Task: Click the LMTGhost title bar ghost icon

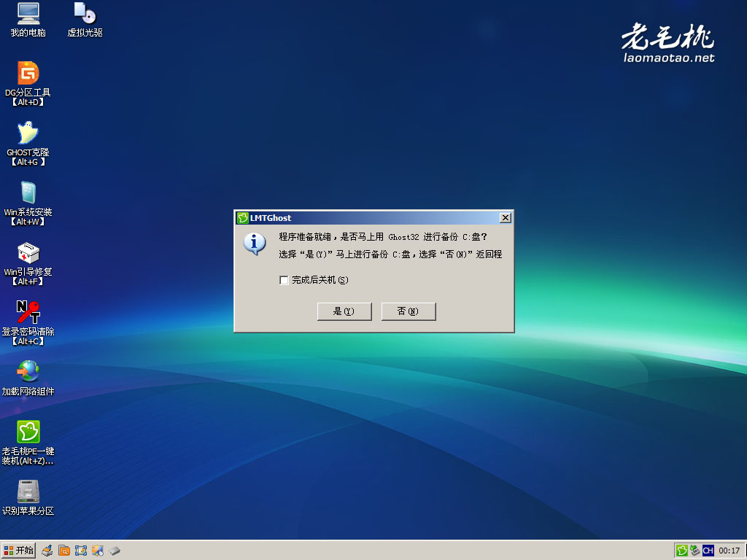Action: (x=242, y=217)
